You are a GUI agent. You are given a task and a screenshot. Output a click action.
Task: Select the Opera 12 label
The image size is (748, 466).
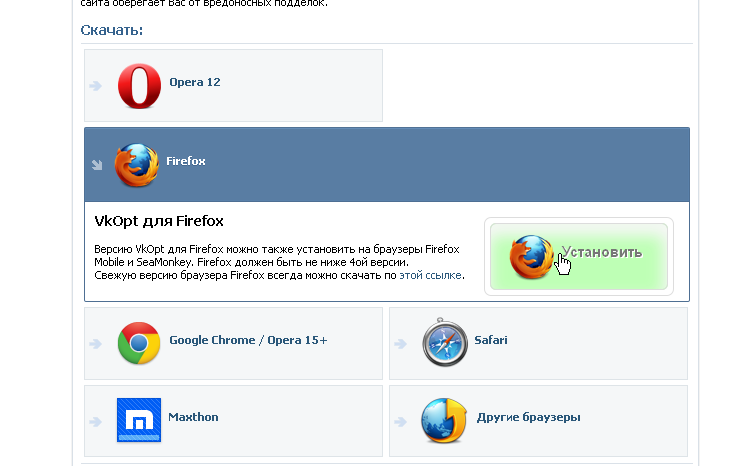pyautogui.click(x=195, y=82)
